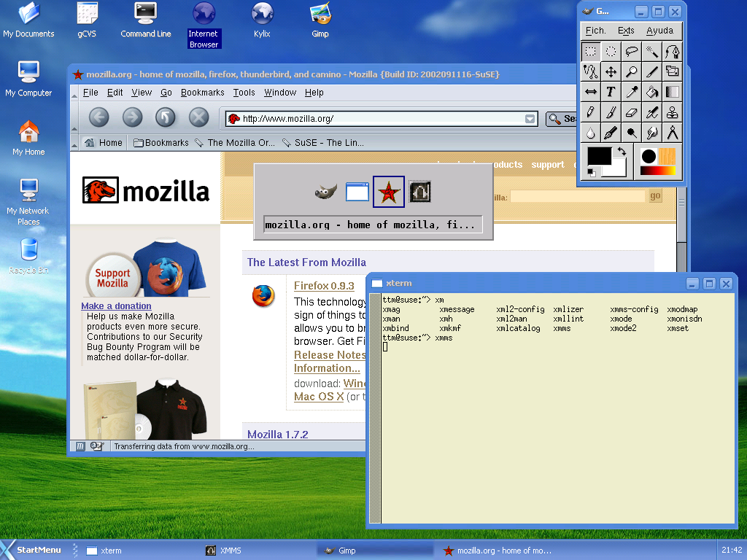Open the active gradient selector in Gimp
The width and height of the screenshot is (747, 560).
pos(657,171)
